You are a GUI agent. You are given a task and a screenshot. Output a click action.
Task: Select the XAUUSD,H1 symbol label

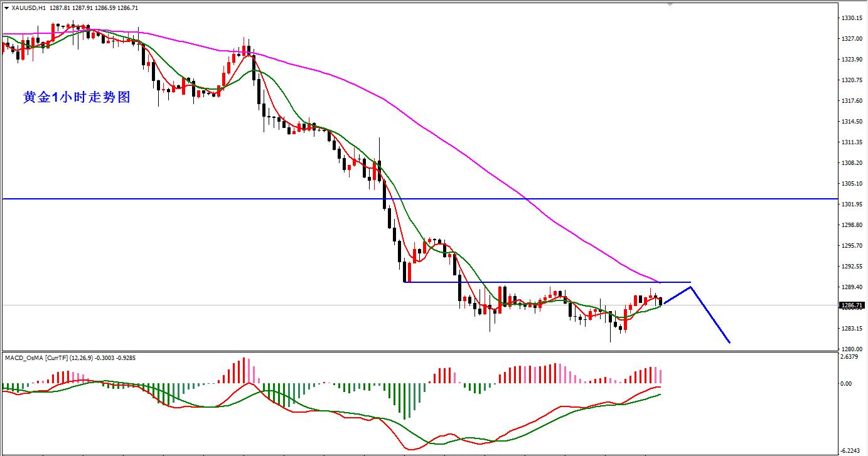[28, 8]
